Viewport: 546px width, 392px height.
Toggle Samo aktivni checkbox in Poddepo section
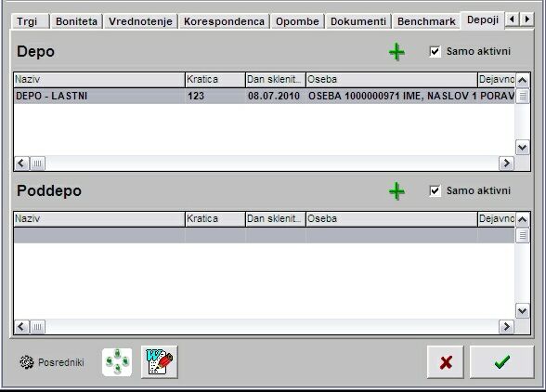(x=435, y=191)
